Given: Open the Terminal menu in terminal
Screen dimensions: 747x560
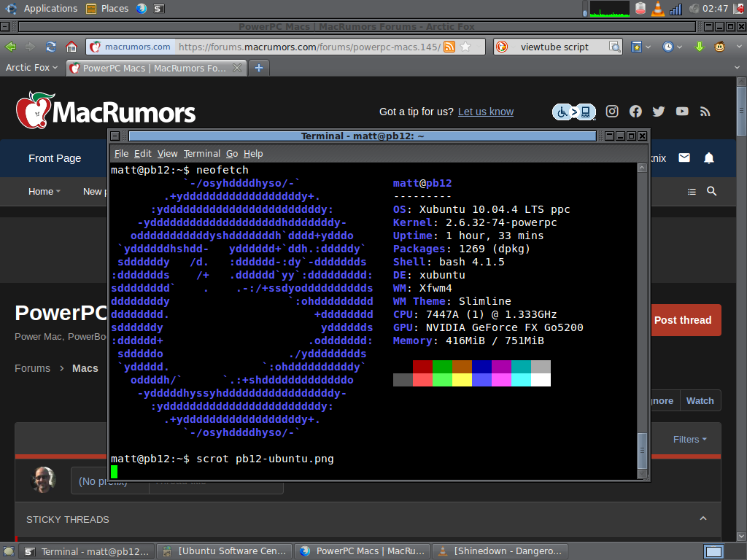Looking at the screenshot, I should point(202,154).
